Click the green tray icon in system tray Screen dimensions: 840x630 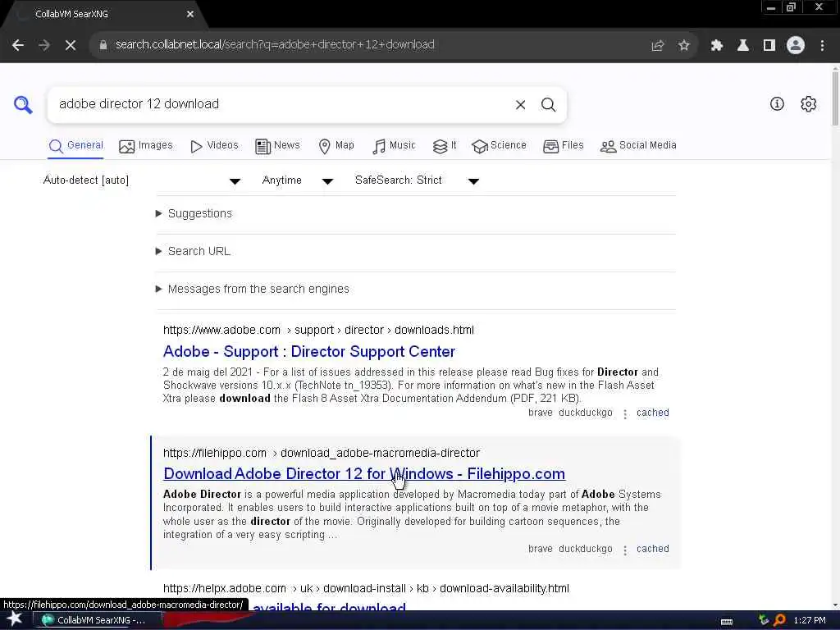coord(764,620)
